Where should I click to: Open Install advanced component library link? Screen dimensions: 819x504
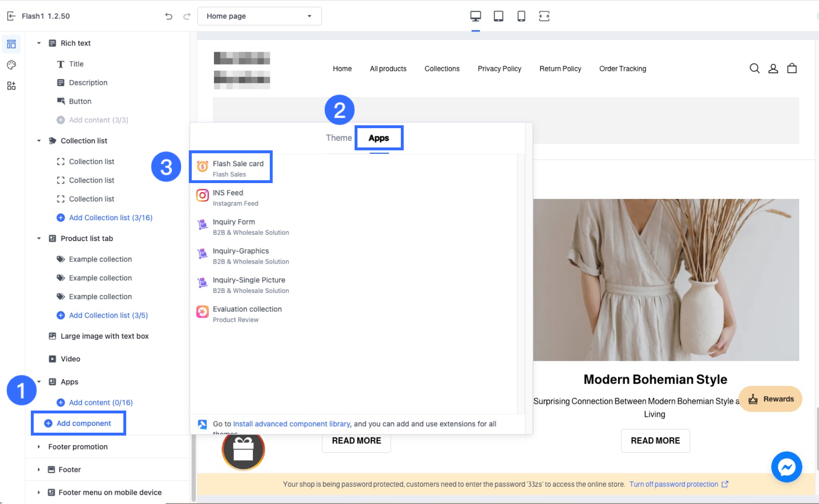coord(291,424)
